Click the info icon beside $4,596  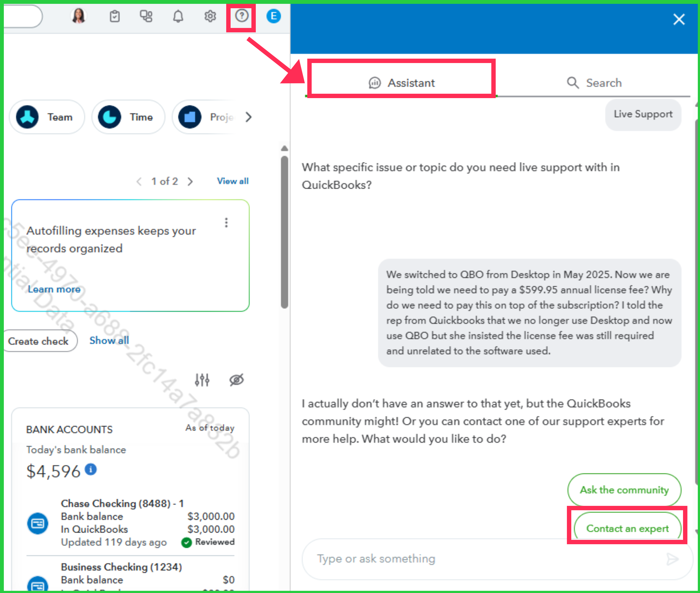(x=91, y=469)
